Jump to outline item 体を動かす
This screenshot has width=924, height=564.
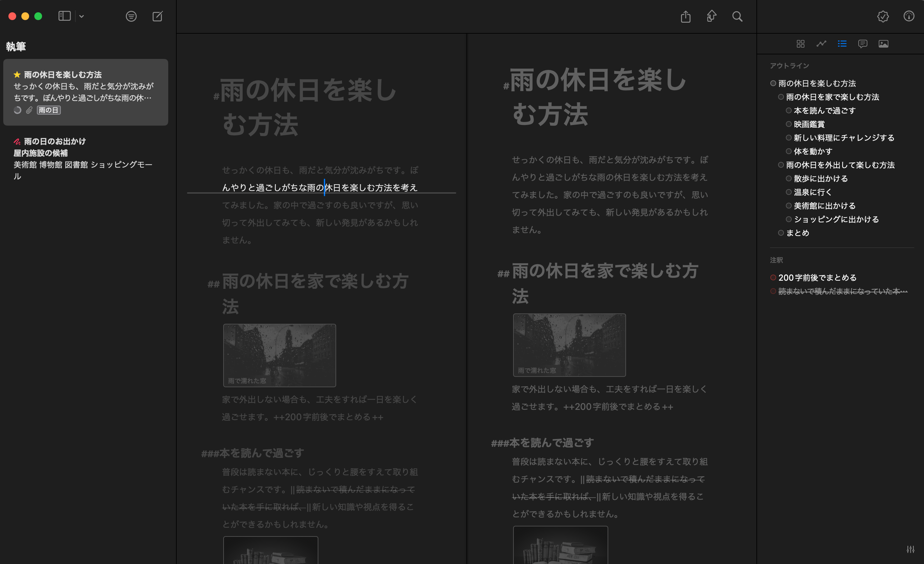click(813, 151)
